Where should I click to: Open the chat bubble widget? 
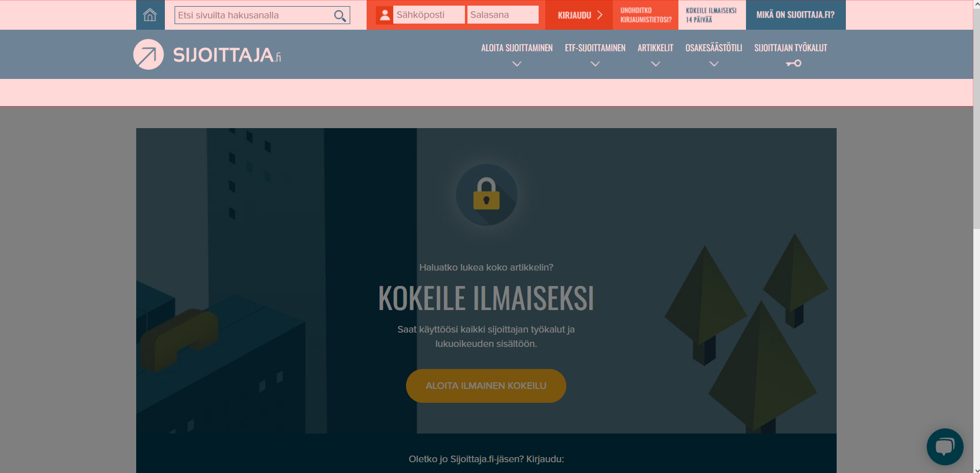945,446
